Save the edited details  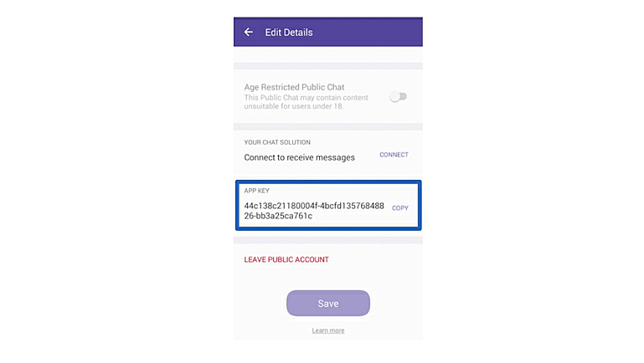pyautogui.click(x=327, y=303)
